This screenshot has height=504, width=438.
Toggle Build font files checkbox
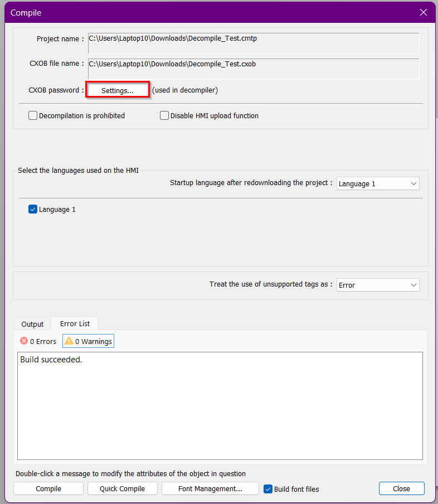[x=268, y=489]
